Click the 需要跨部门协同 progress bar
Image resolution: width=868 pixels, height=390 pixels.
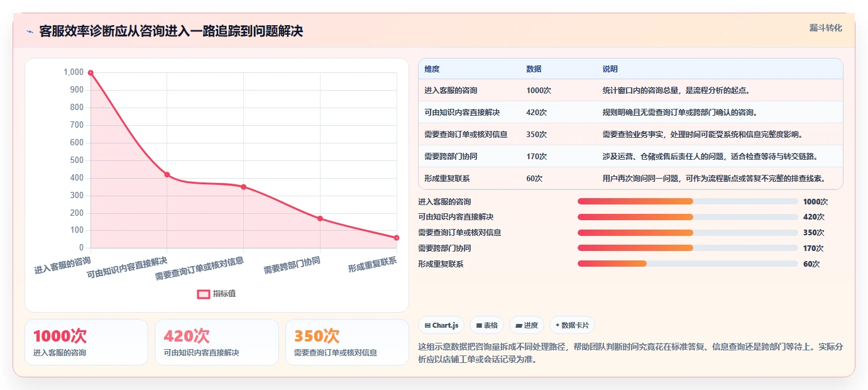pyautogui.click(x=688, y=248)
